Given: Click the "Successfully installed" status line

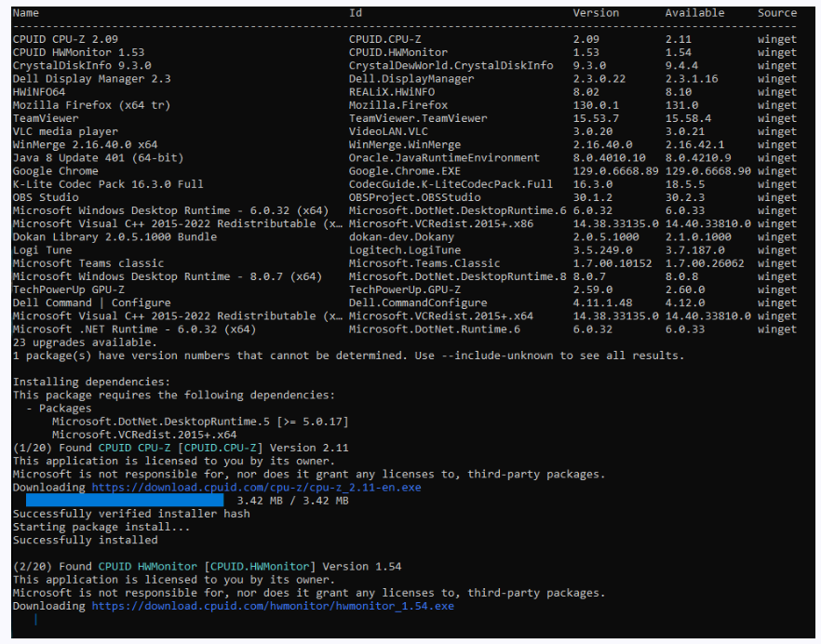Looking at the screenshot, I should point(86,540).
